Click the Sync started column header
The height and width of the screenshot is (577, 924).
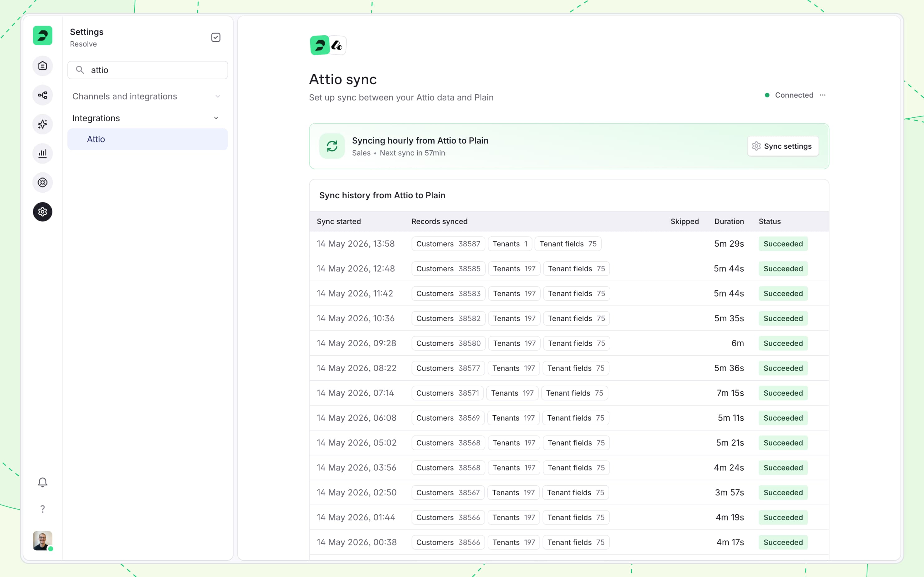pos(339,221)
